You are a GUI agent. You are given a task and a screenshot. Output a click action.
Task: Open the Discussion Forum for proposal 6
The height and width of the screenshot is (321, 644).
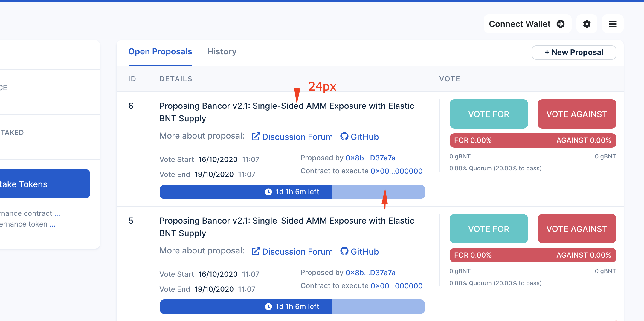297,137
